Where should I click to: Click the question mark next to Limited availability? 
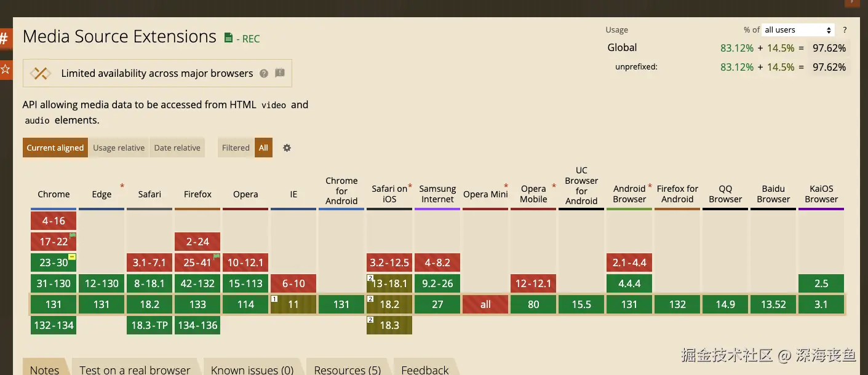(x=264, y=73)
